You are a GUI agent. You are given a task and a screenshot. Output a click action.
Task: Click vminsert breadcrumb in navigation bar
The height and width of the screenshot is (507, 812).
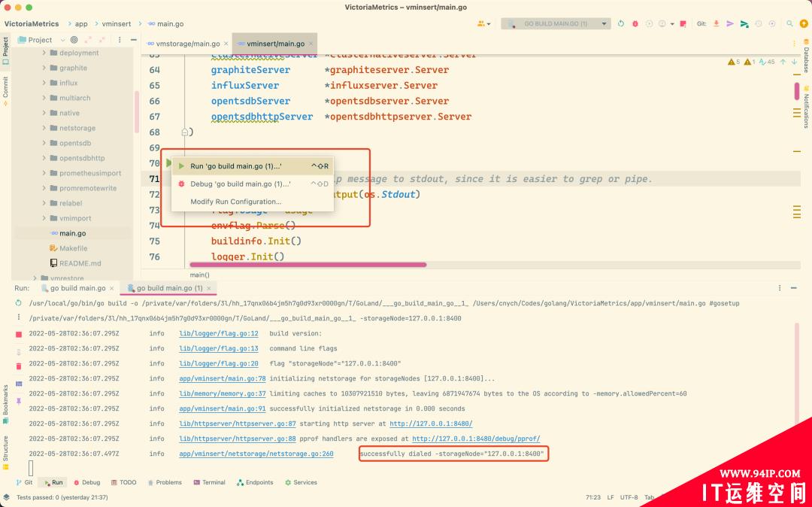116,24
